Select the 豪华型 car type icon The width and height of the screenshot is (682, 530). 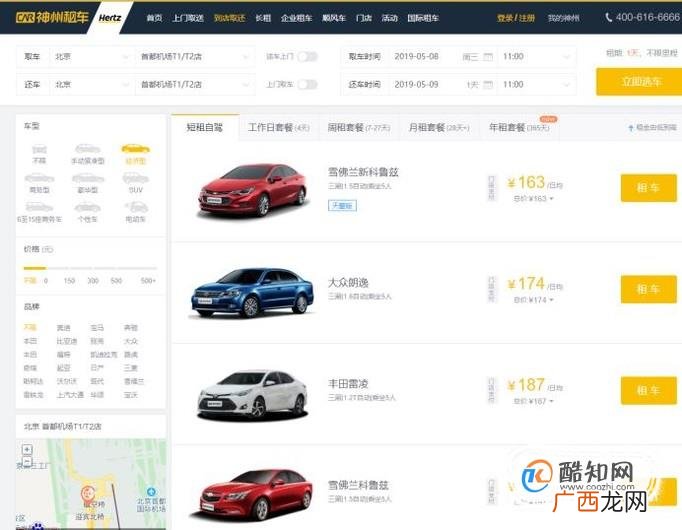click(88, 178)
